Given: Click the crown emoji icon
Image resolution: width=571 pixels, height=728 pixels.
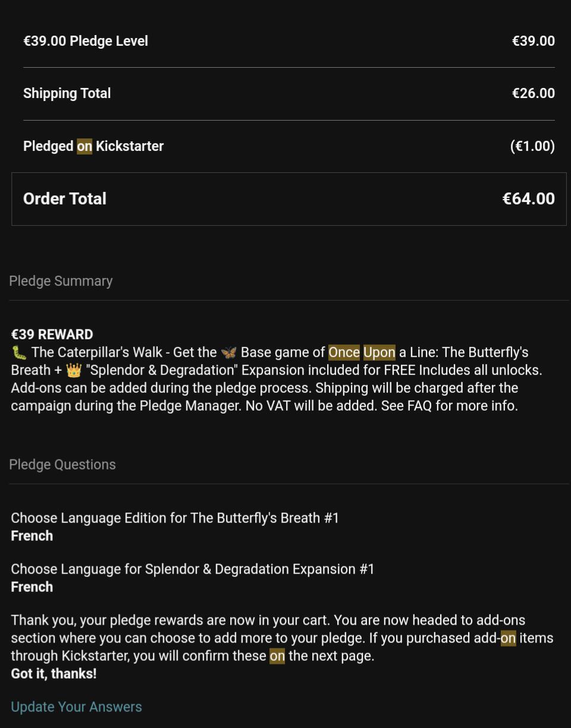Looking at the screenshot, I should (74, 370).
